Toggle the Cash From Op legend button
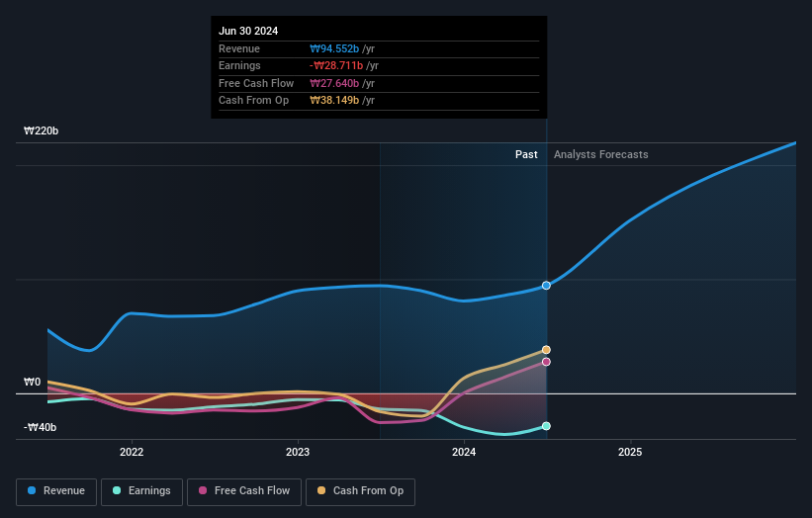The image size is (812, 518). coord(360,491)
